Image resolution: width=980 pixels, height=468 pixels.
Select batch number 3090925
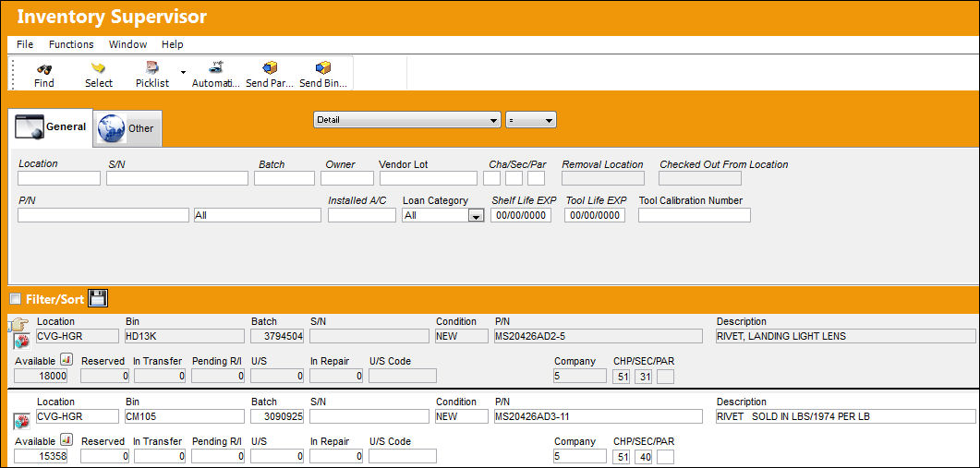click(277, 416)
